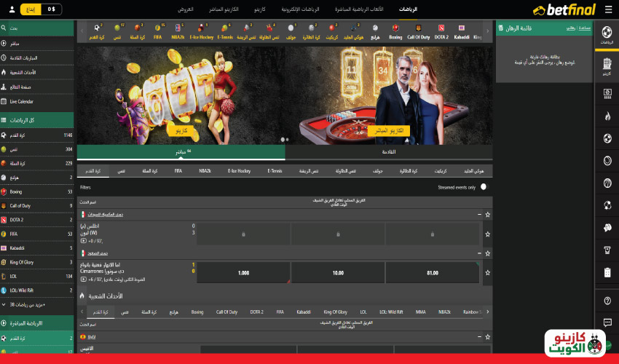Toggle the star on second league row
The height and width of the screenshot is (364, 619).
click(487, 252)
